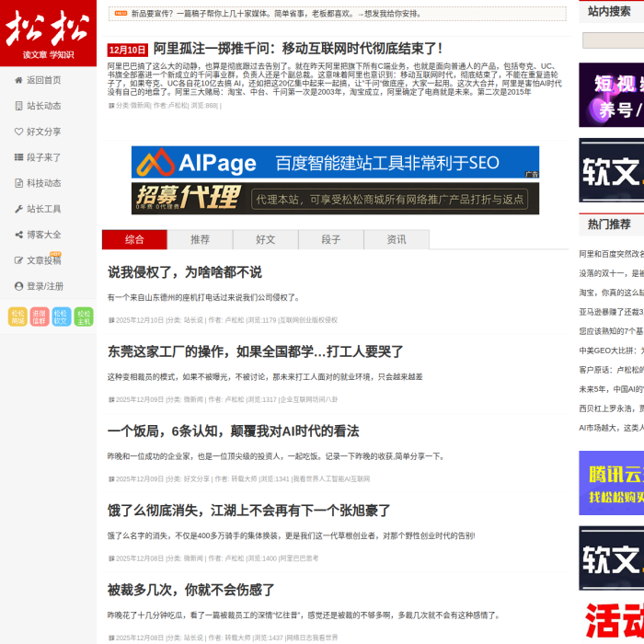
Task: Open 登录/注册 with the user icon
Action: point(39,286)
